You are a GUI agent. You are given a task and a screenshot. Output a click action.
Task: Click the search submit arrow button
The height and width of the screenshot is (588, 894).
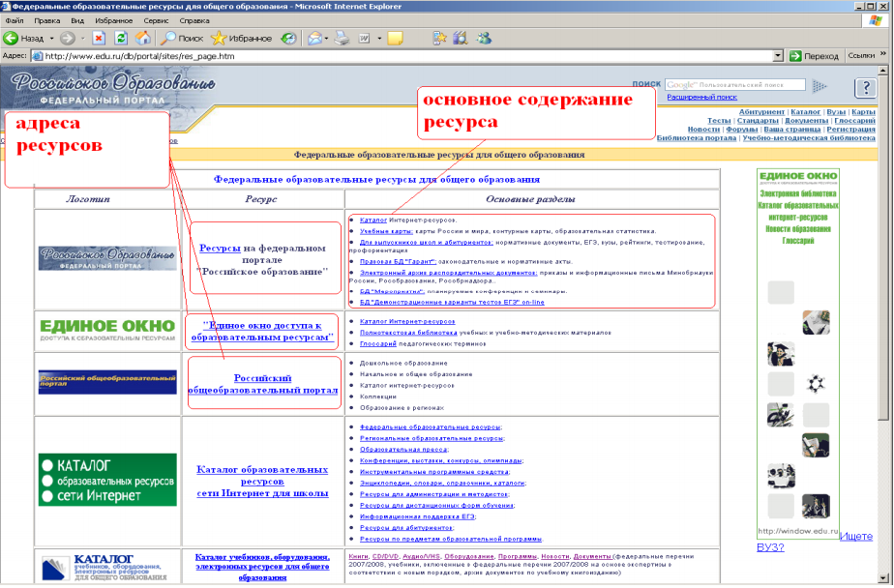[819, 86]
